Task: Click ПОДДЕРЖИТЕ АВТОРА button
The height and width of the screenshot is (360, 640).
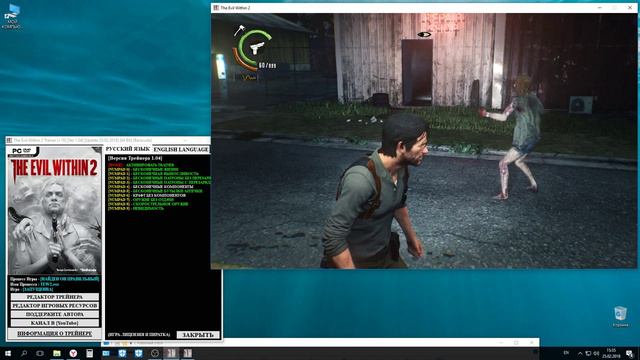Action: (x=55, y=314)
